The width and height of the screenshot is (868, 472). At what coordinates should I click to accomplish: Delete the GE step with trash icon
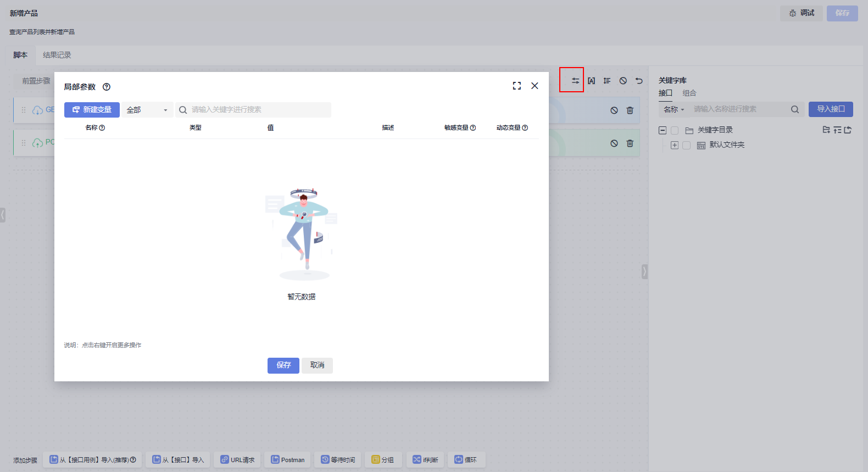630,110
